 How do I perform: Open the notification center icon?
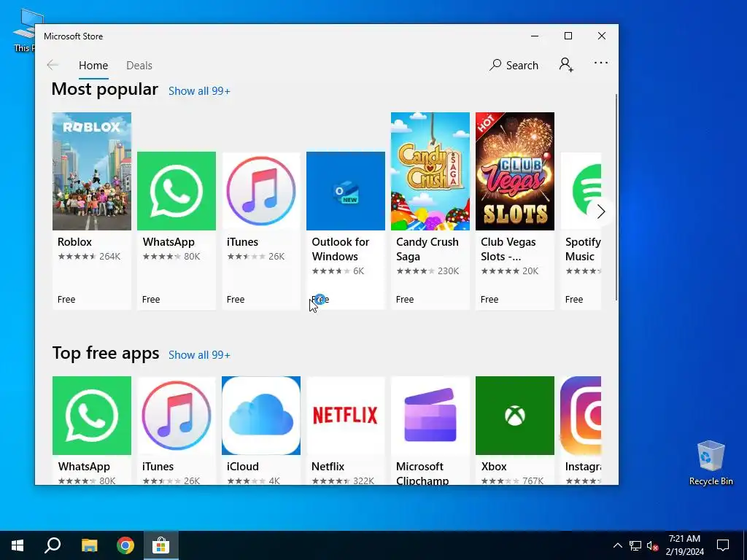tap(723, 545)
